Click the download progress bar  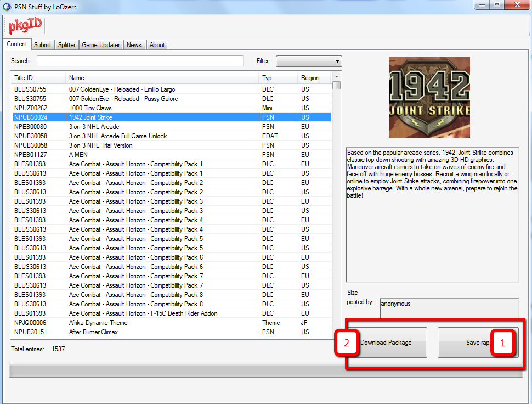tap(266, 370)
